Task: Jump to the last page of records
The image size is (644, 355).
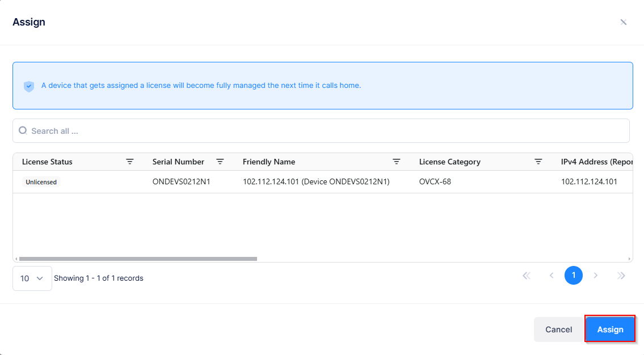Action: click(621, 276)
